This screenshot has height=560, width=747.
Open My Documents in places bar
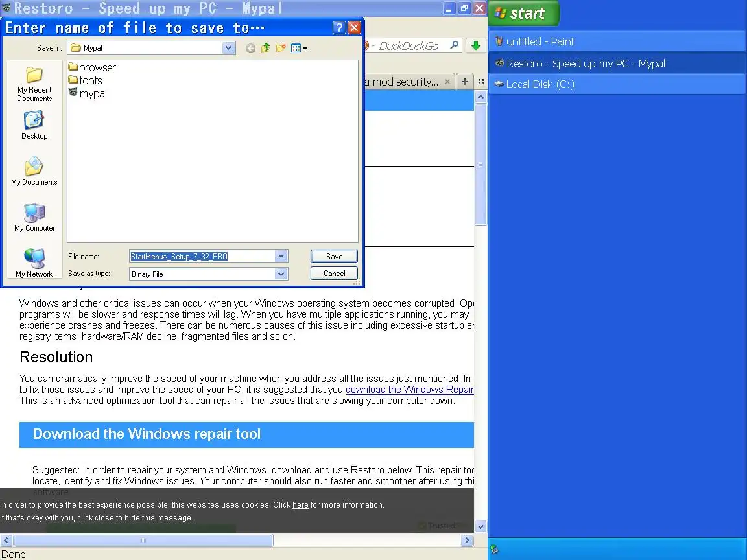pyautogui.click(x=34, y=171)
